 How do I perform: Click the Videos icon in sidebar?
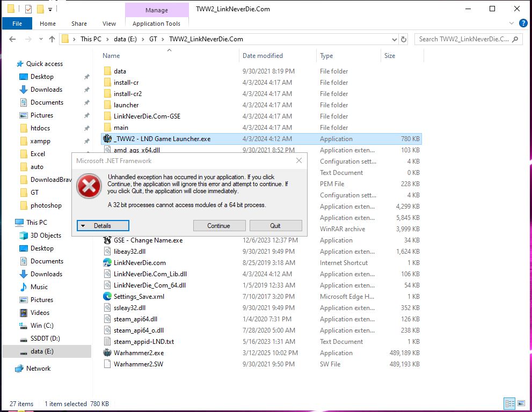(24, 313)
